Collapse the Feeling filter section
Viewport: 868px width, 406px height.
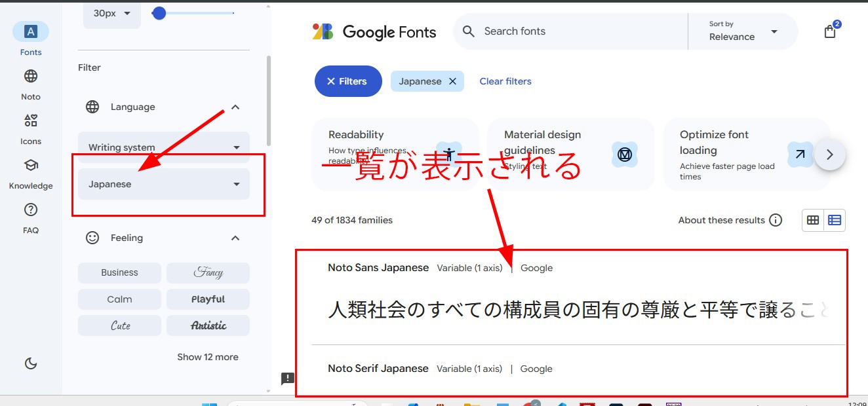point(235,238)
